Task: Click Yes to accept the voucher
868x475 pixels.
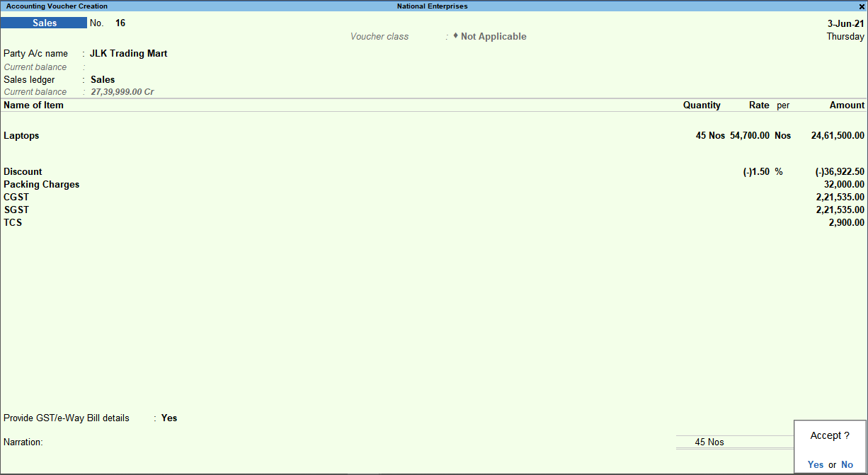Action: click(x=815, y=464)
